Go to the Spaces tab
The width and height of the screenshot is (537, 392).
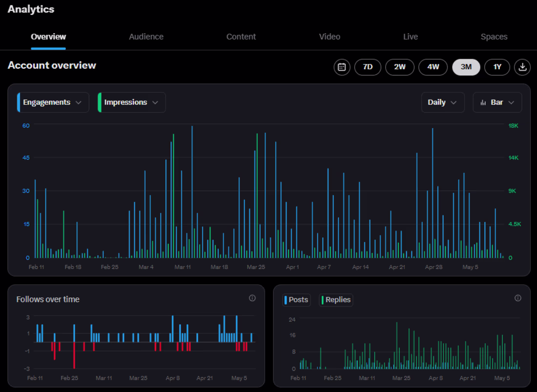pos(494,37)
